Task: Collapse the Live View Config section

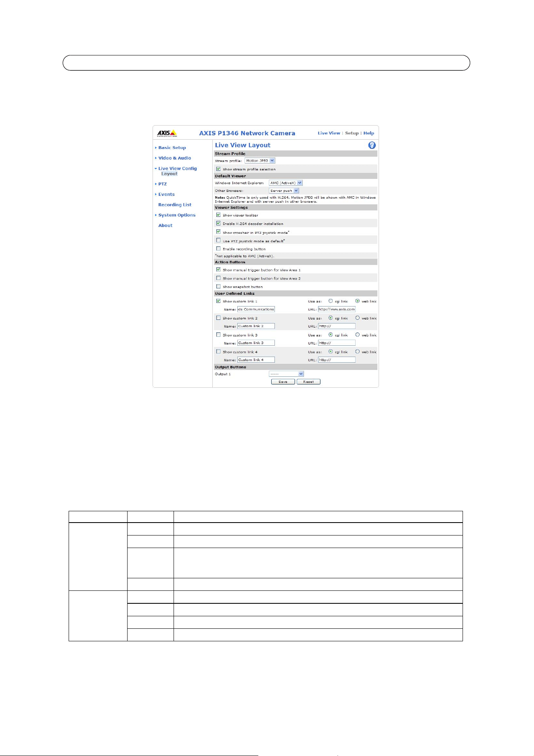Action: pyautogui.click(x=177, y=169)
